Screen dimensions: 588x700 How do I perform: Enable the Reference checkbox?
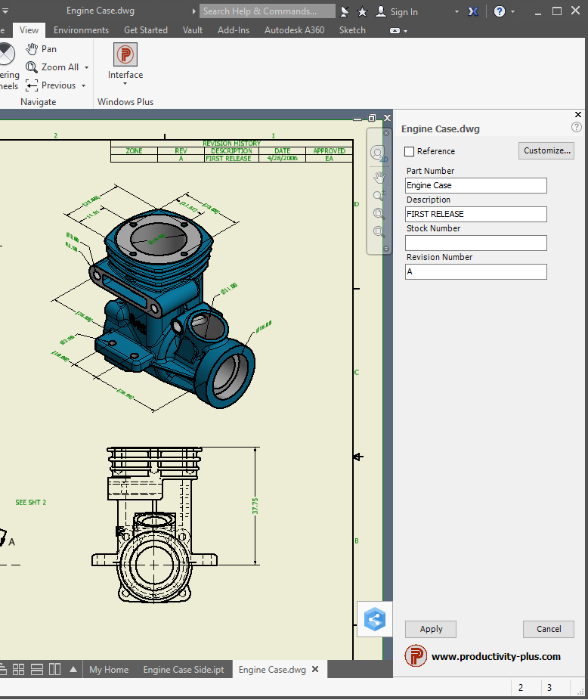pos(410,151)
